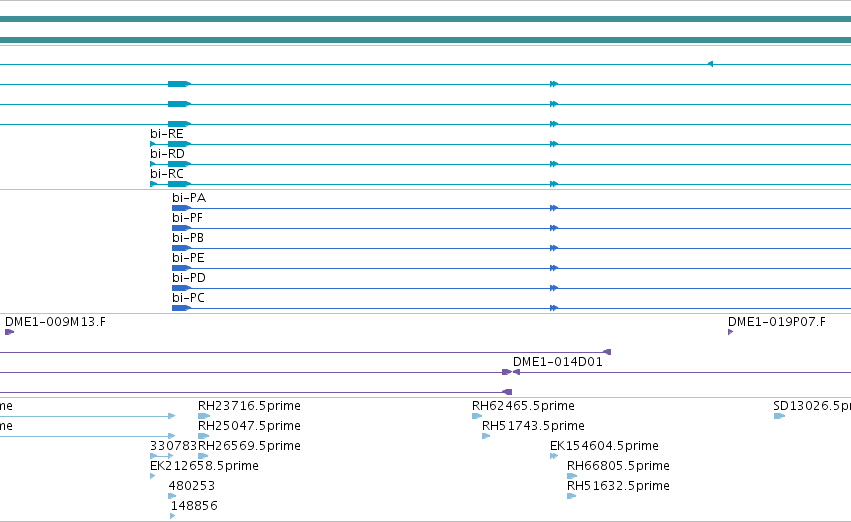Click the double-arrow exon marker on bi-PA line
Image resolution: width=851 pixels, height=522 pixels.
point(554,208)
